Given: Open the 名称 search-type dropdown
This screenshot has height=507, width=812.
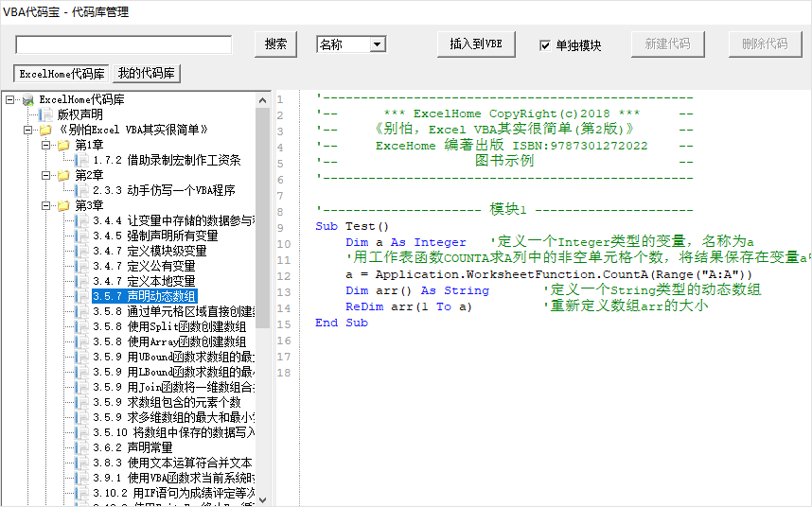Looking at the screenshot, I should [378, 44].
